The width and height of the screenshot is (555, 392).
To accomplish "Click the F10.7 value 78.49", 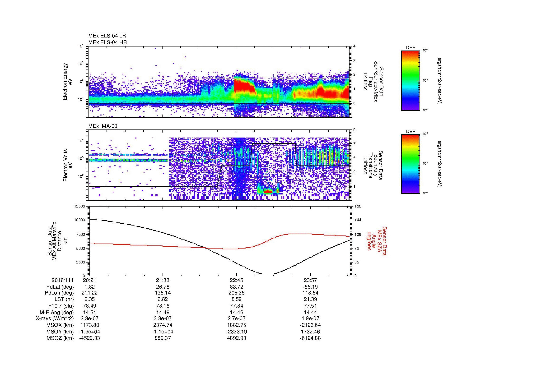I will 90,306.
